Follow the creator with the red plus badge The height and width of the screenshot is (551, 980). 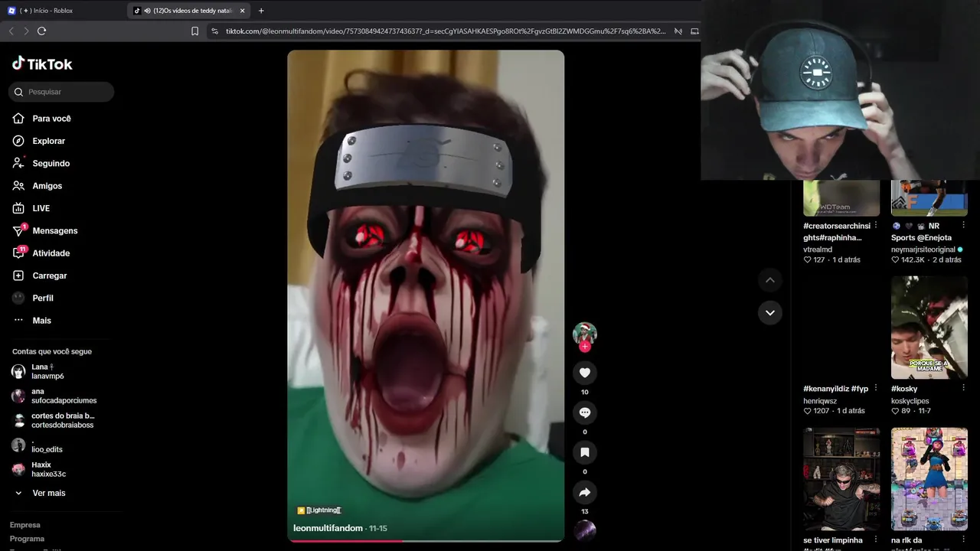[585, 347]
